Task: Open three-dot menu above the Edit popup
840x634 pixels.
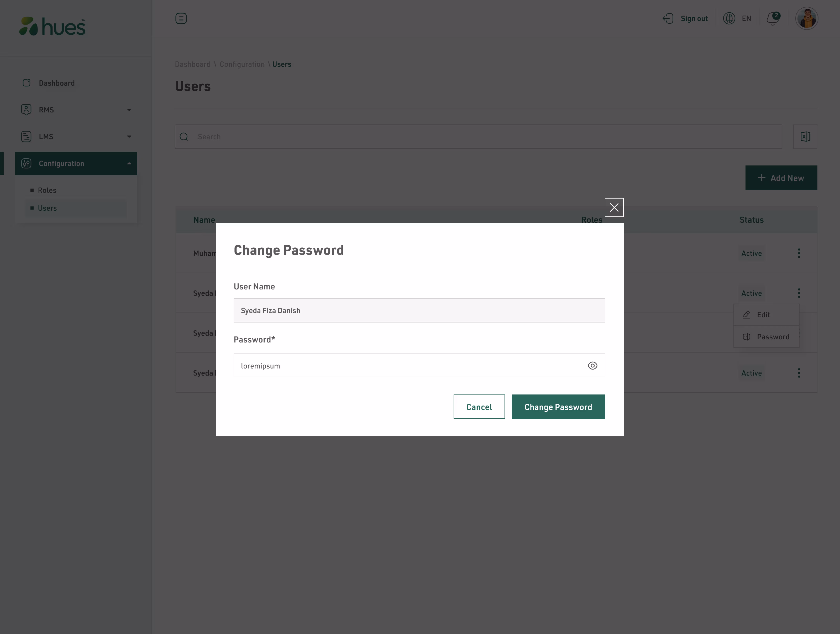Action: pyautogui.click(x=799, y=293)
